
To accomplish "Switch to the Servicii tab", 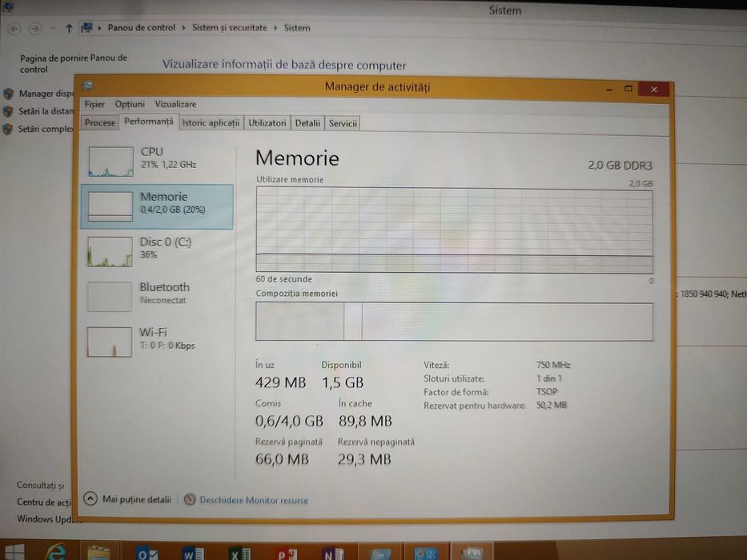I will click(x=343, y=124).
